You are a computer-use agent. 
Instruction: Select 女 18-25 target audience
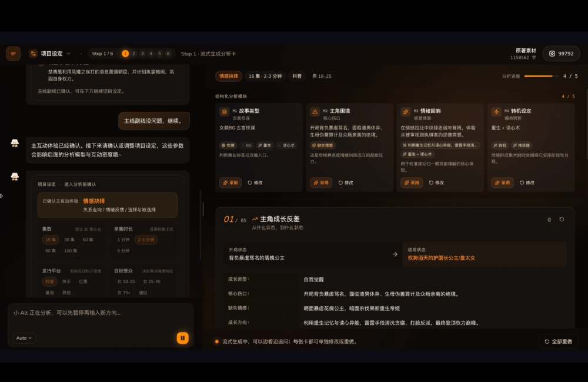pos(126,282)
